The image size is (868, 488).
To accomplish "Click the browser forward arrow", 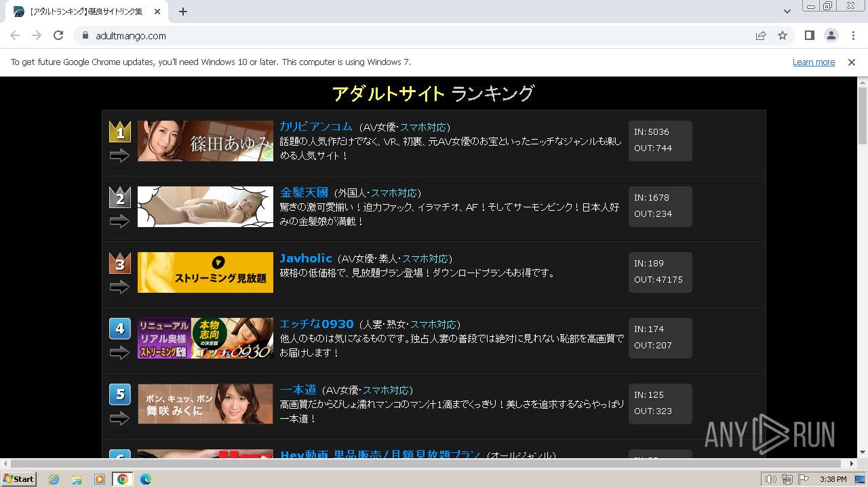I will [x=37, y=35].
